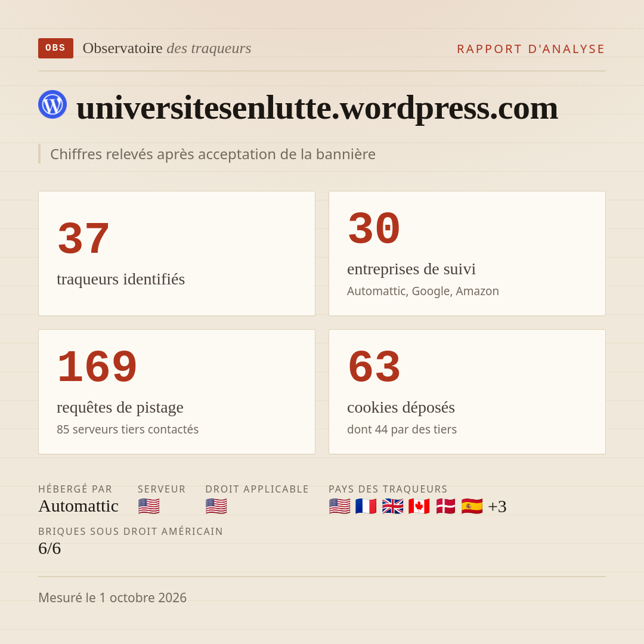Click the Automattic host name
The width and height of the screenshot is (644, 644).
(79, 506)
